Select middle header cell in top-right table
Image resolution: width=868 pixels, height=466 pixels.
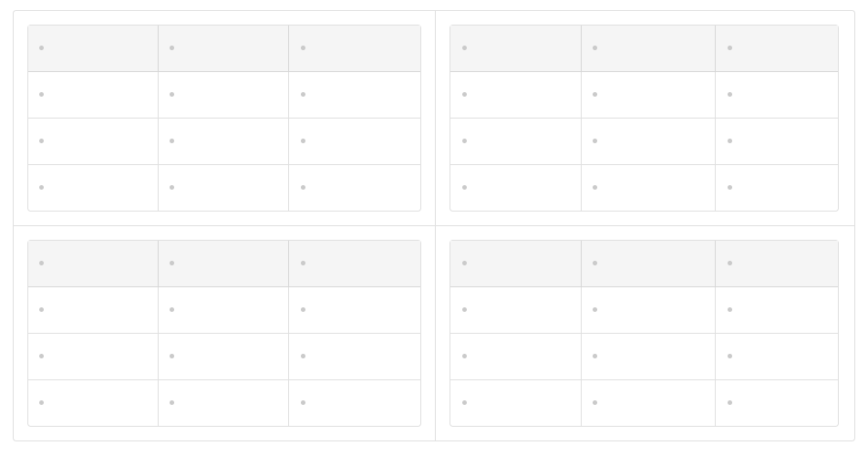click(648, 48)
